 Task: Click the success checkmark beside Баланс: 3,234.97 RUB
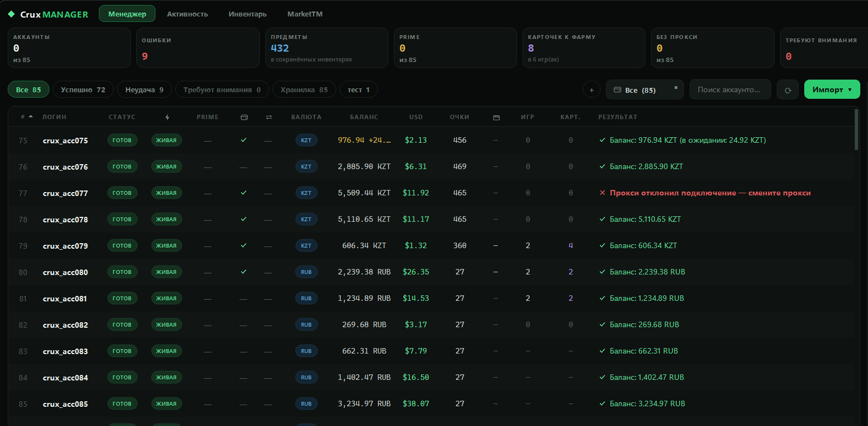pyautogui.click(x=602, y=403)
